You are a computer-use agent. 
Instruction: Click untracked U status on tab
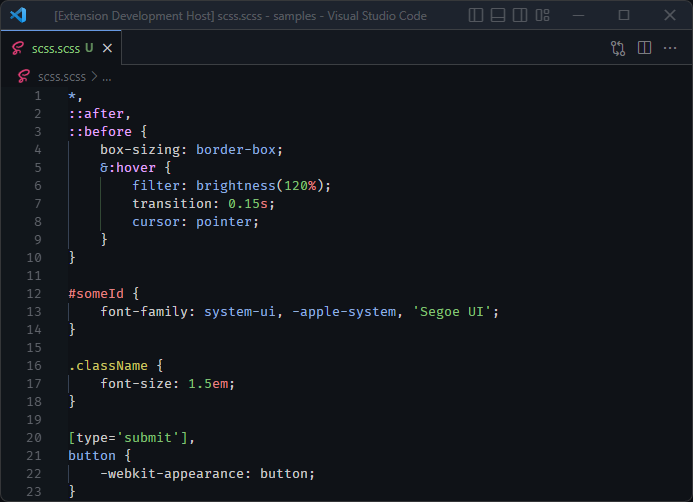89,48
